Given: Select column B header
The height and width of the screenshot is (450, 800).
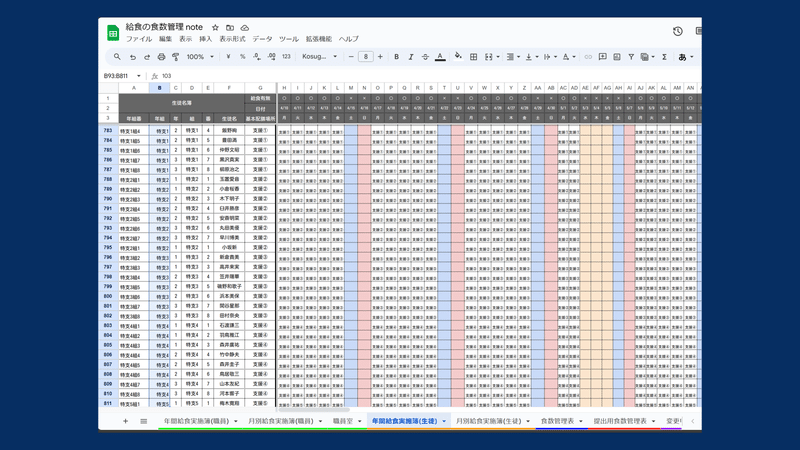Looking at the screenshot, I should 160,88.
